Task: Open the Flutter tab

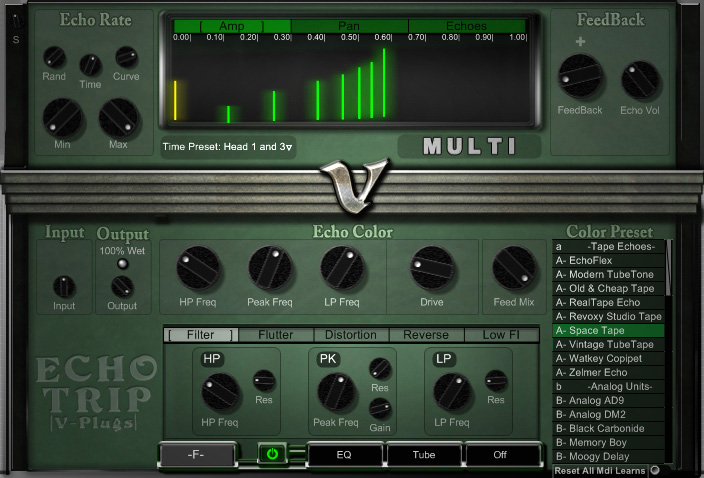Action: (x=276, y=335)
